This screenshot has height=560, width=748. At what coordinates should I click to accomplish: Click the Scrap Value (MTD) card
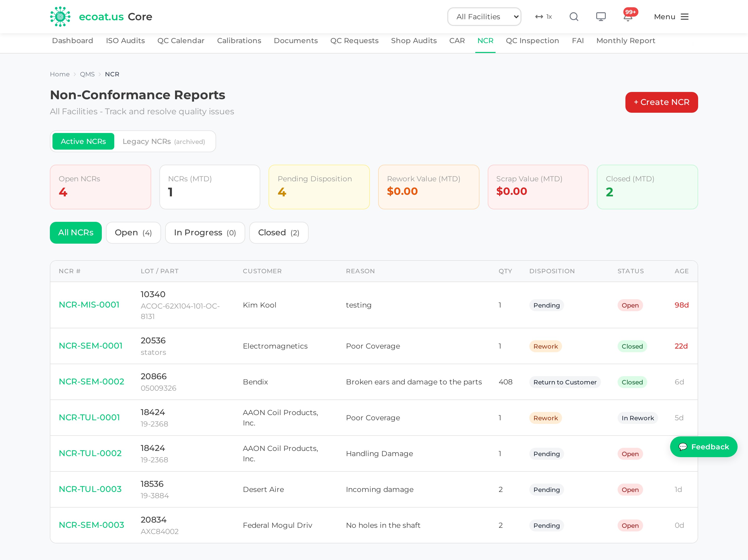[538, 187]
